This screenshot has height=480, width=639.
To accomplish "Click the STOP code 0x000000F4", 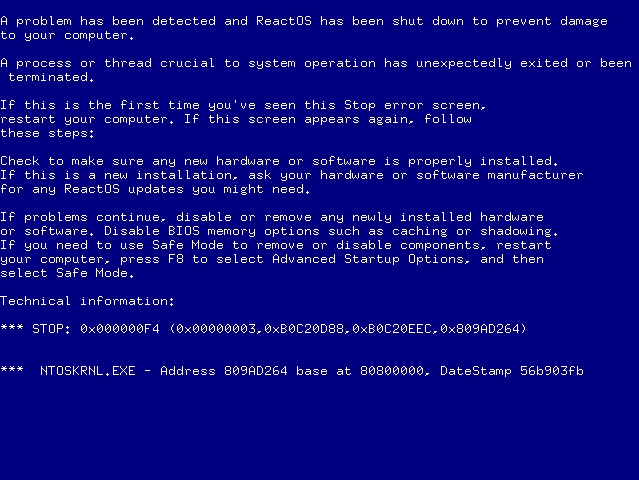I will point(120,328).
